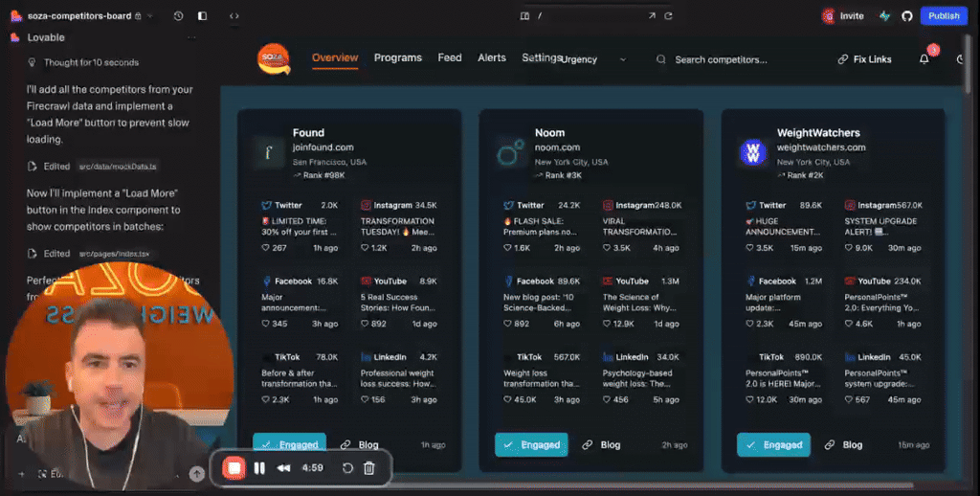
Task: Click the Soza logo
Action: pos(274,58)
